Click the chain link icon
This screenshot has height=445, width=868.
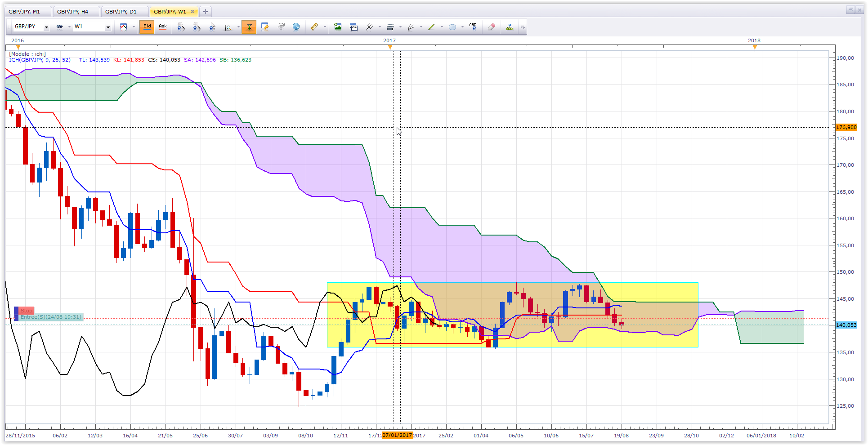[x=59, y=27]
